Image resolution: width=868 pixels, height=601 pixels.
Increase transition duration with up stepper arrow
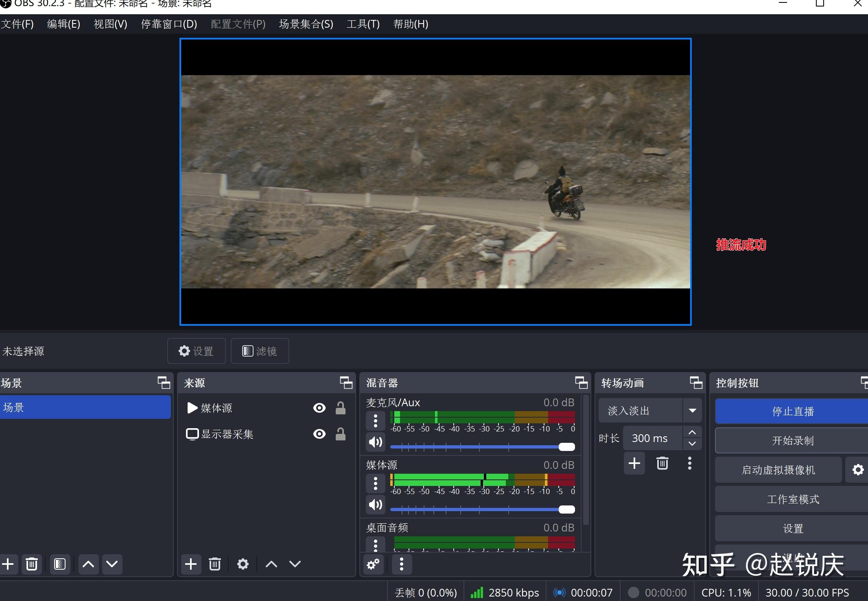click(x=692, y=432)
